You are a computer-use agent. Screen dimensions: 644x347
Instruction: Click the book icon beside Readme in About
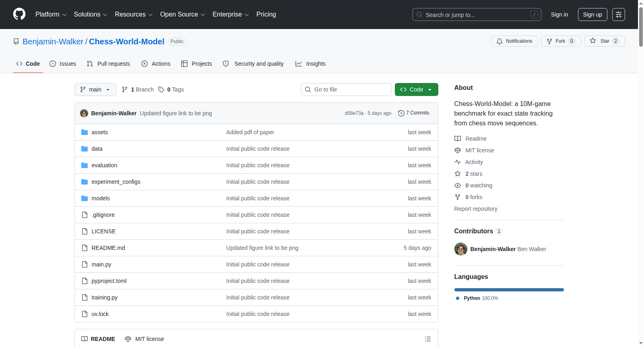(458, 139)
